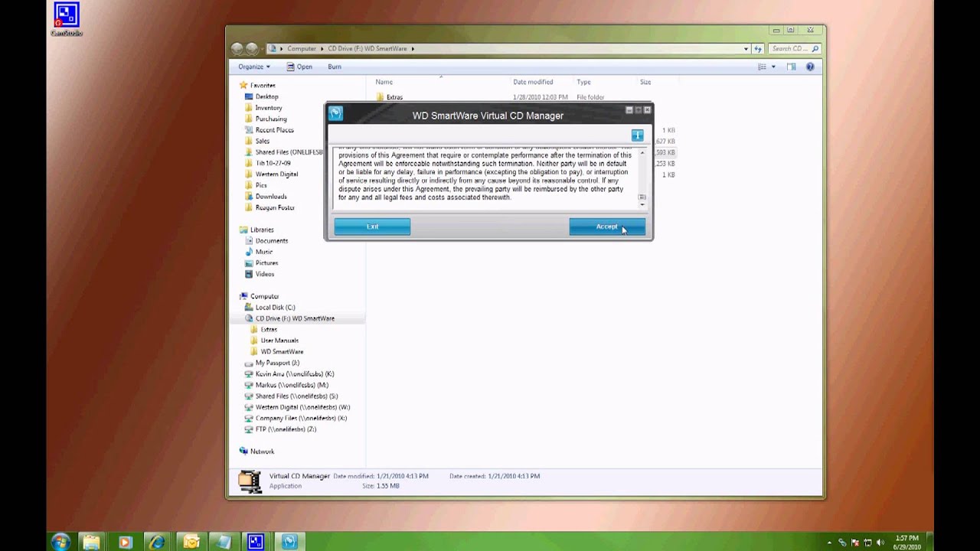Select Pics in the Favorites list
The height and width of the screenshot is (551, 980).
coord(261,185)
